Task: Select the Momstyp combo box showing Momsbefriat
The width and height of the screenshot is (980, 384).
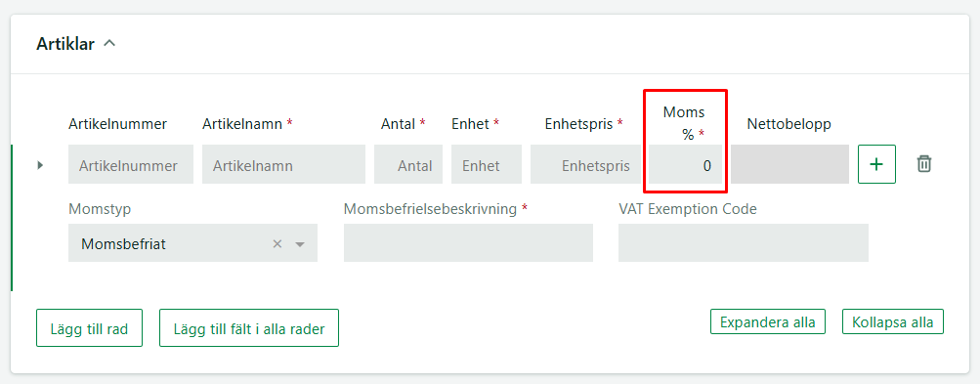Action: click(x=193, y=242)
